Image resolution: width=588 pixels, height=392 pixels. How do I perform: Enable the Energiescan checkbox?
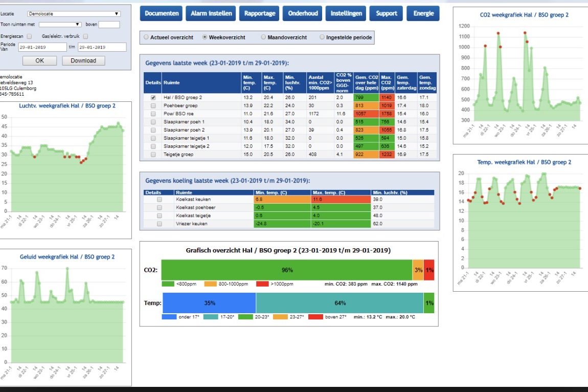click(x=30, y=36)
